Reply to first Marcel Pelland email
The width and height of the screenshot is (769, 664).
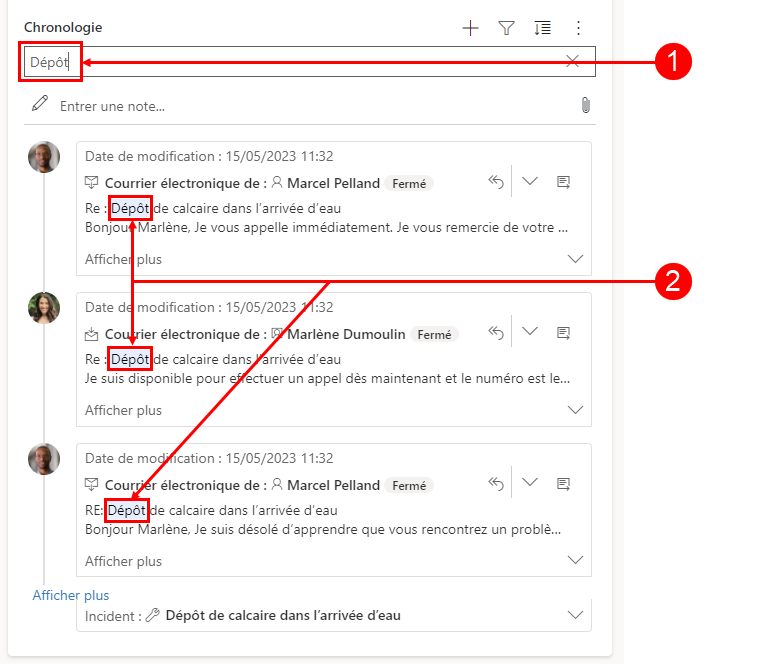(x=496, y=182)
